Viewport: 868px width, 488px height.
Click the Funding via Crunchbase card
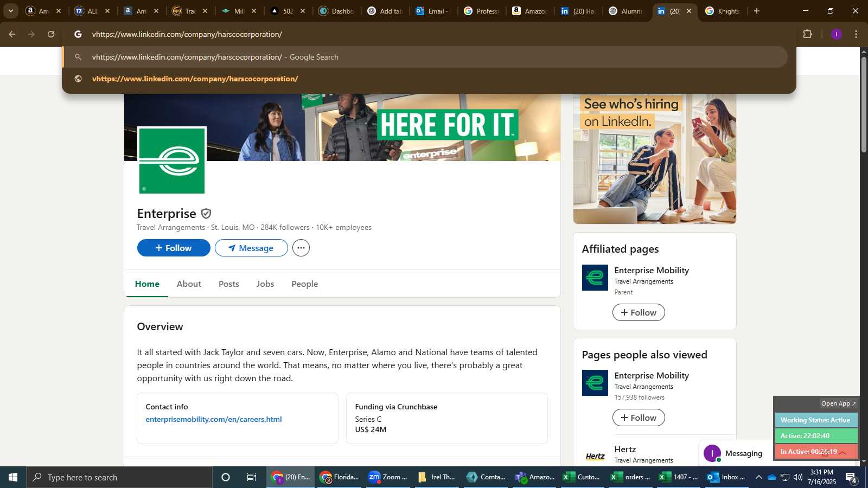pos(447,418)
